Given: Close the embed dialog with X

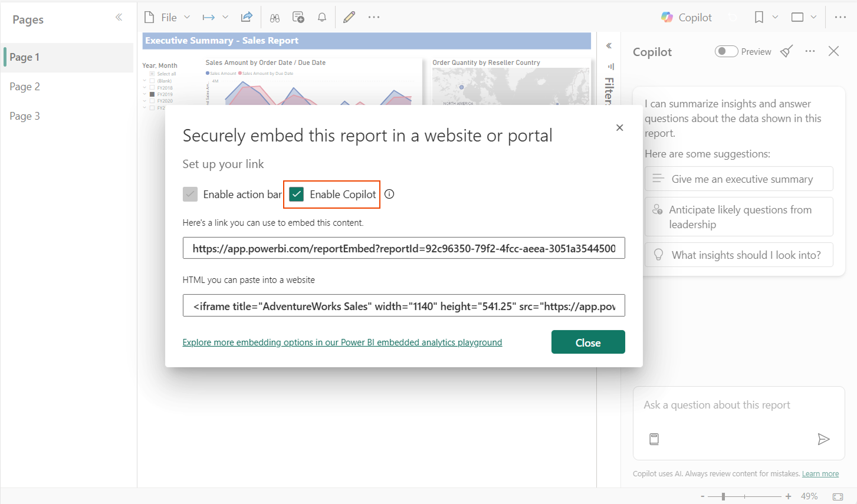Looking at the screenshot, I should tap(619, 127).
